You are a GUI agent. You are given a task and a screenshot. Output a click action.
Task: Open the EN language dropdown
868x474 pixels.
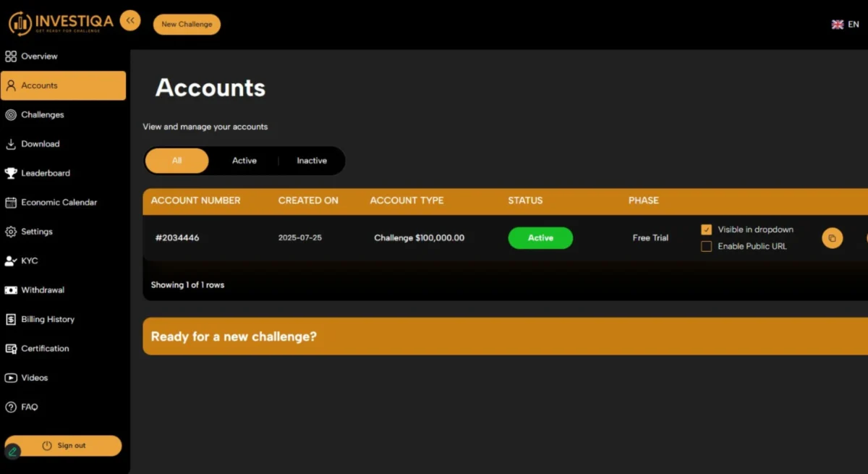845,25
